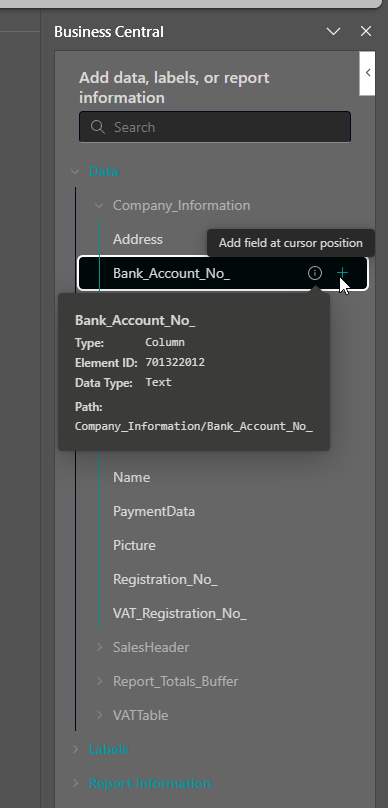Viewport: 388px width, 808px height.
Task: Select the Picture field
Action: point(134,545)
